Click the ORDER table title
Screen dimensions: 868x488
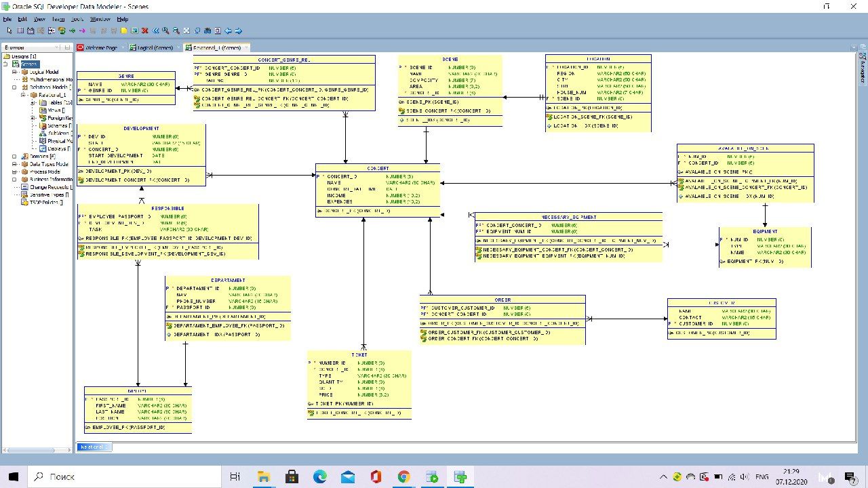click(x=502, y=300)
